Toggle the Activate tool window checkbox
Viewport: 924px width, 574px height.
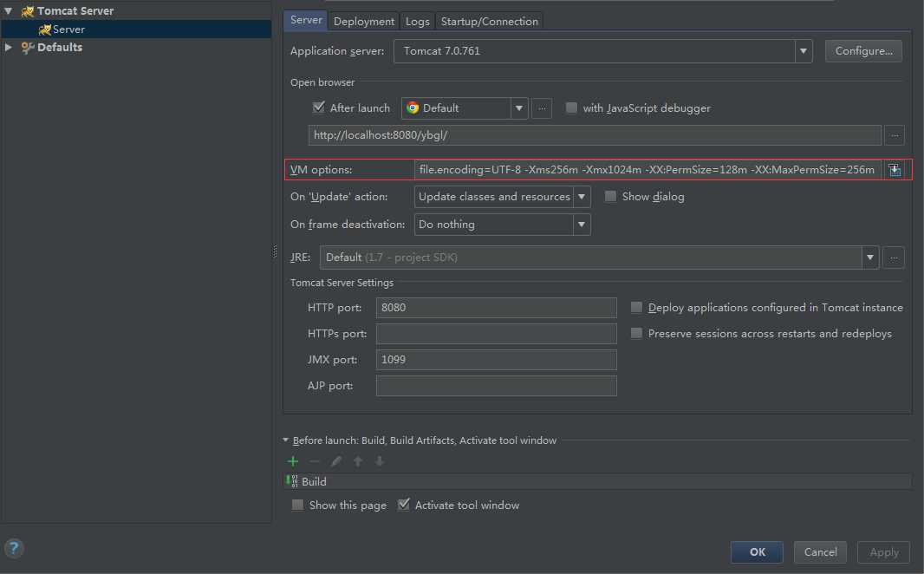404,505
